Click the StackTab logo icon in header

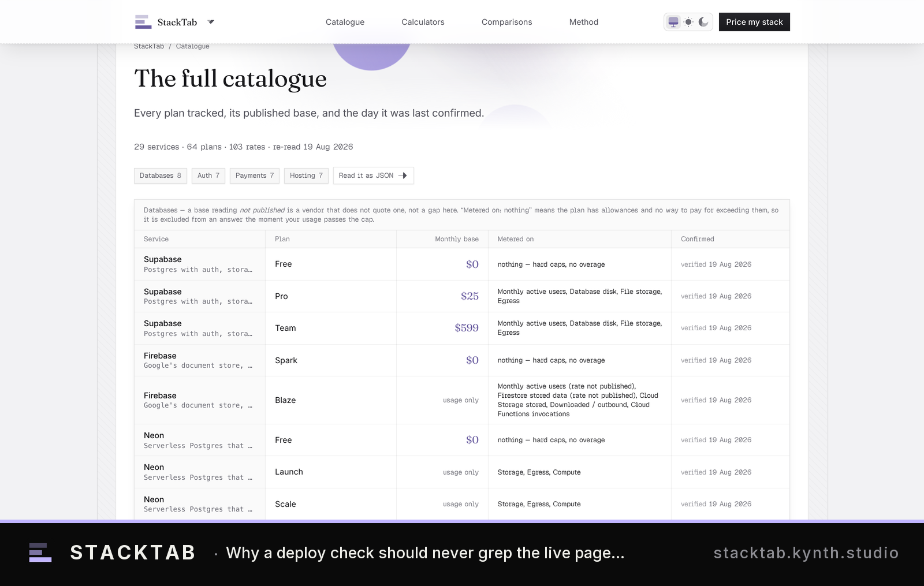coord(143,22)
